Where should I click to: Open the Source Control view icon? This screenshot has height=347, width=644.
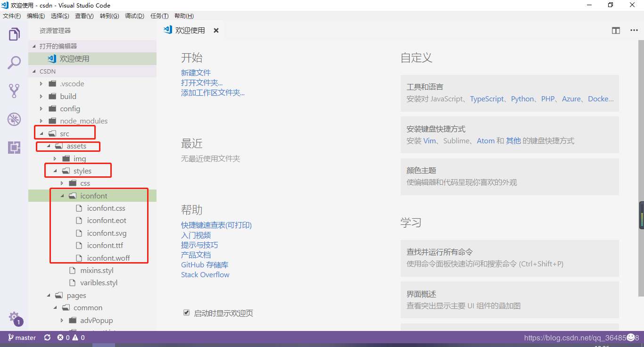[14, 91]
